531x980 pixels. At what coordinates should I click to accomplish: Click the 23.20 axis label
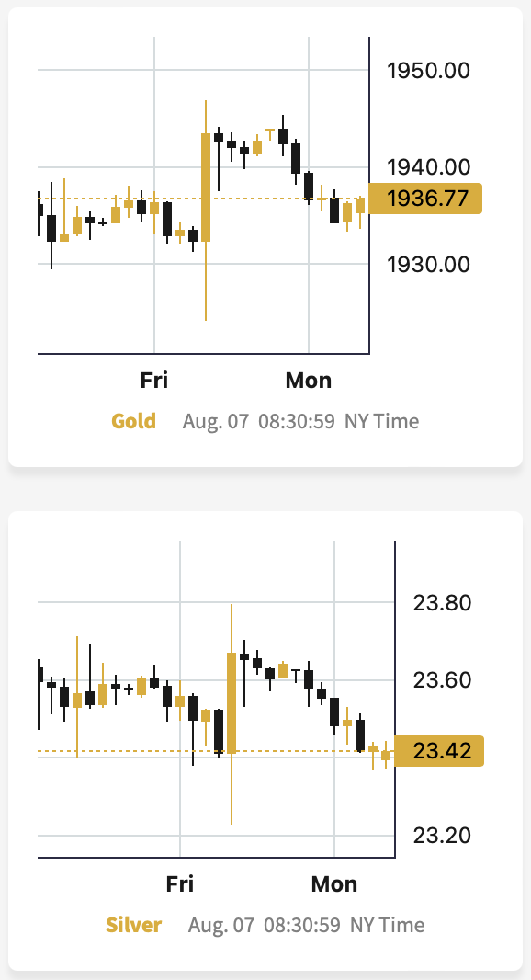(x=442, y=835)
